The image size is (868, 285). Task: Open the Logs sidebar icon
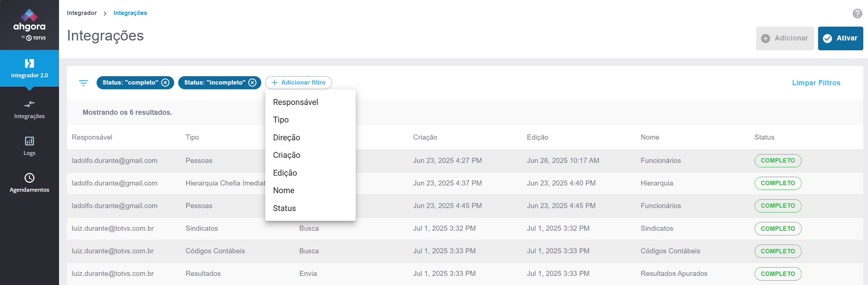[30, 141]
